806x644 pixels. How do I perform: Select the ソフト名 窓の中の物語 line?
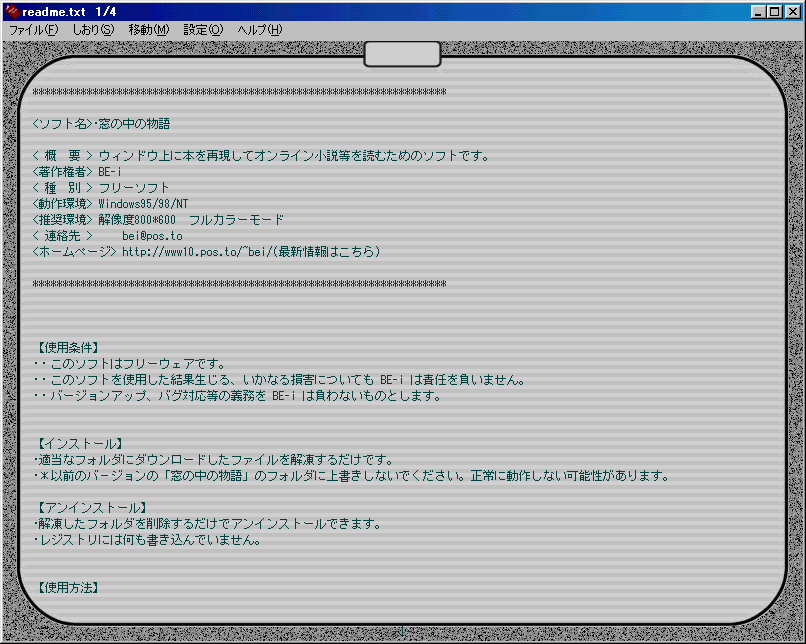coord(101,124)
